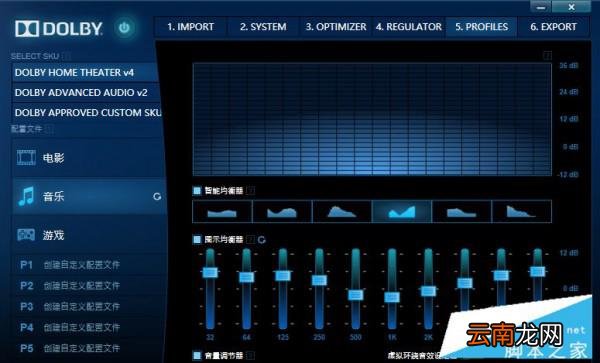Image resolution: width=600 pixels, height=363 pixels.
Task: Open the 1. IMPORT tab
Action: pyautogui.click(x=191, y=27)
